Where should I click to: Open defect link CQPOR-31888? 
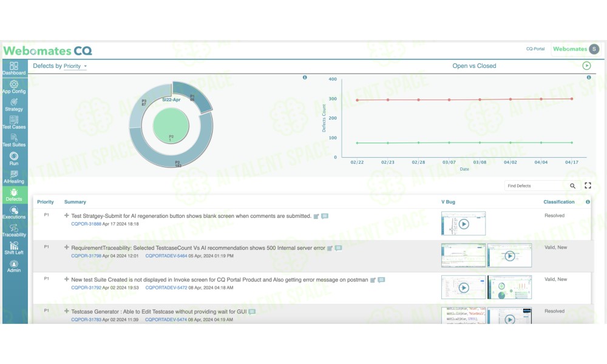[86, 224]
